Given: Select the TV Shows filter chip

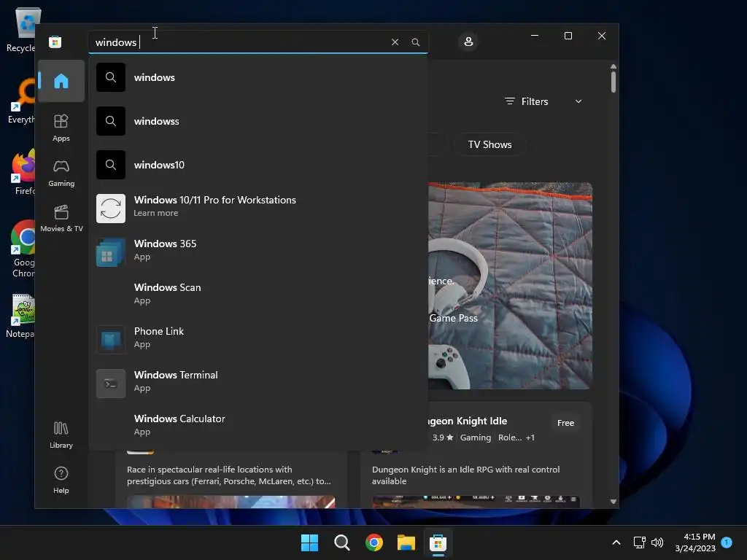Looking at the screenshot, I should (x=489, y=145).
